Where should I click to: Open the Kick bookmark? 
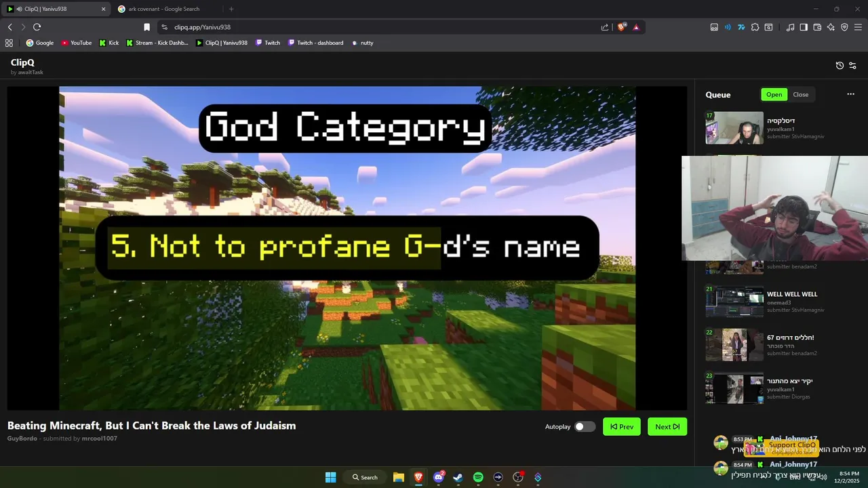(x=109, y=43)
